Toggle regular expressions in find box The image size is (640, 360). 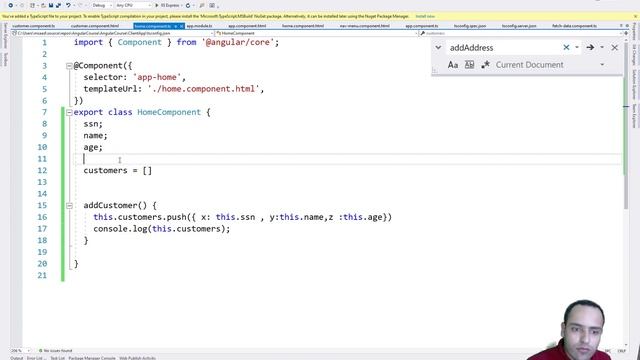point(485,65)
